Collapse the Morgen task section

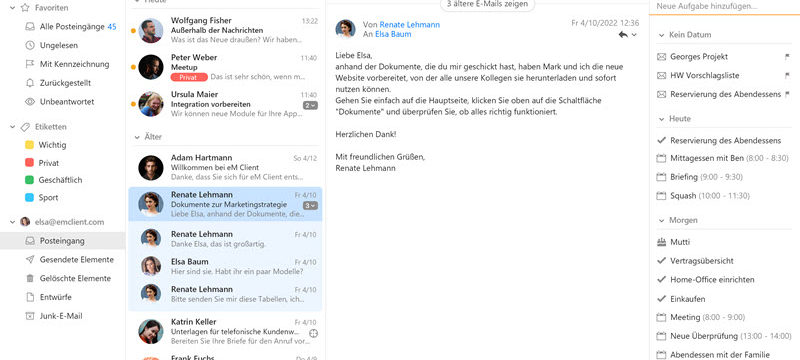click(x=661, y=220)
